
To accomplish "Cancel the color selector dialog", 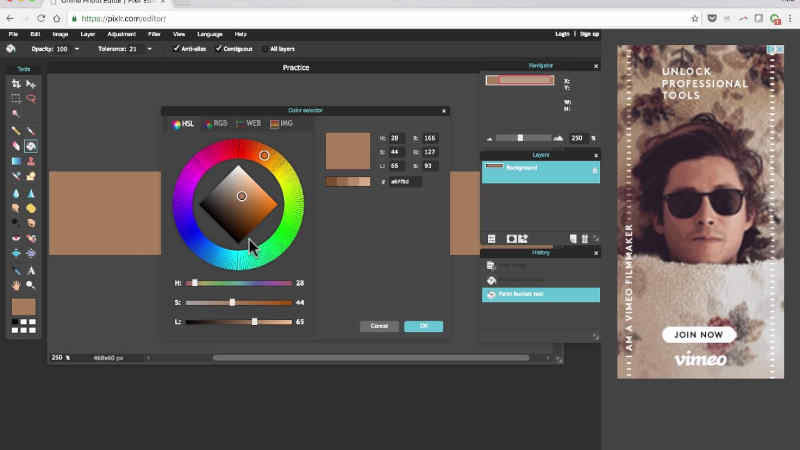I will tap(379, 326).
